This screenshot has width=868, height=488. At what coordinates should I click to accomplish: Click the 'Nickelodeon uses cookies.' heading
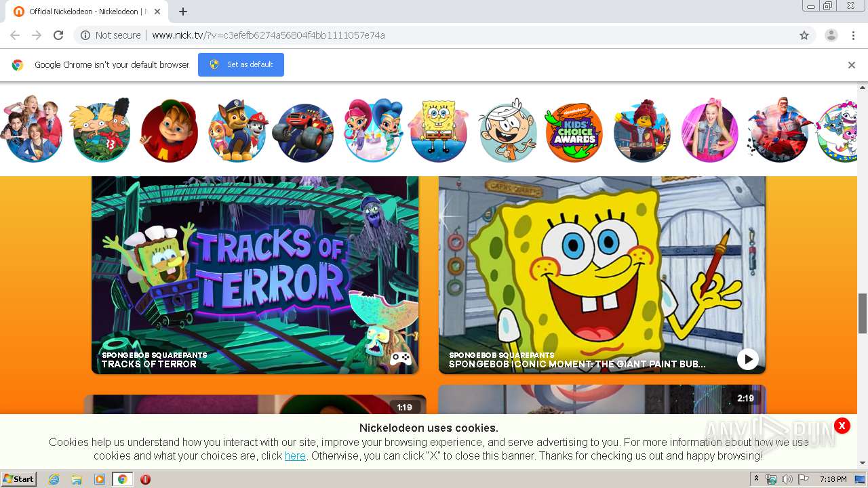[429, 428]
